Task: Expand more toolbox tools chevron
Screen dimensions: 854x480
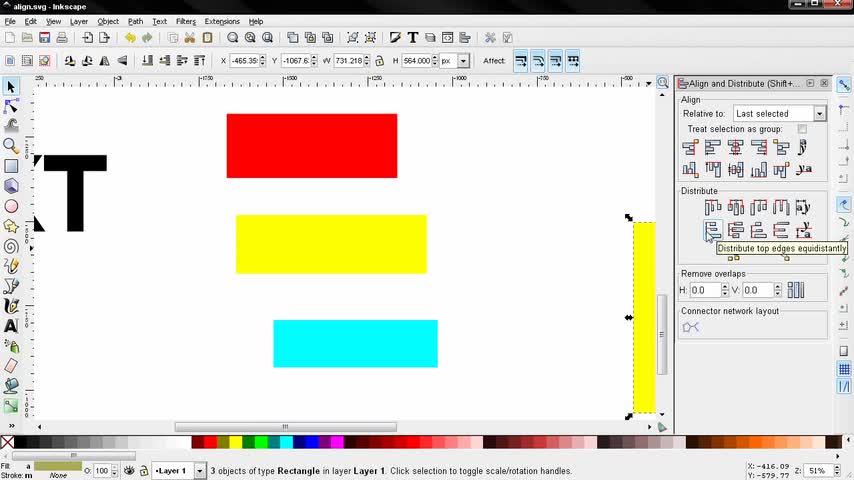Action: click(x=11, y=426)
